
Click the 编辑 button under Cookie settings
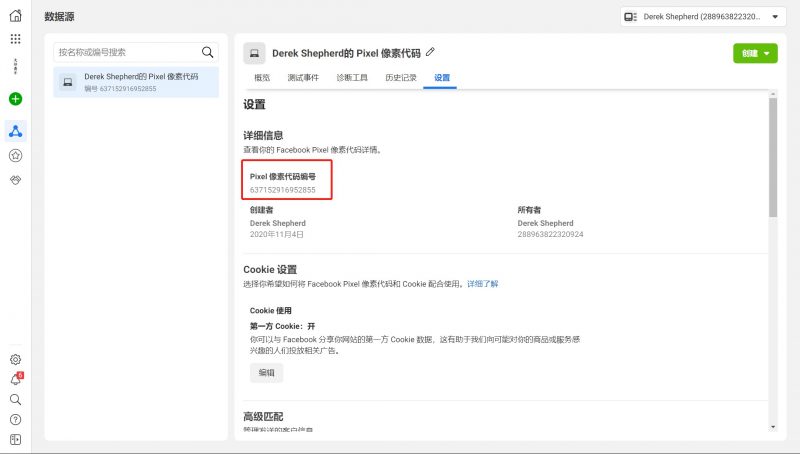[266, 373]
